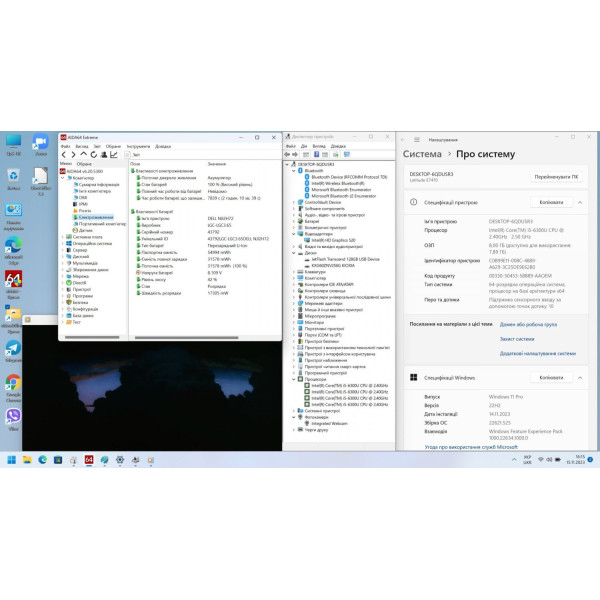Click the Значення column header in AIDA64
The width and height of the screenshot is (600, 600).
tap(217, 164)
